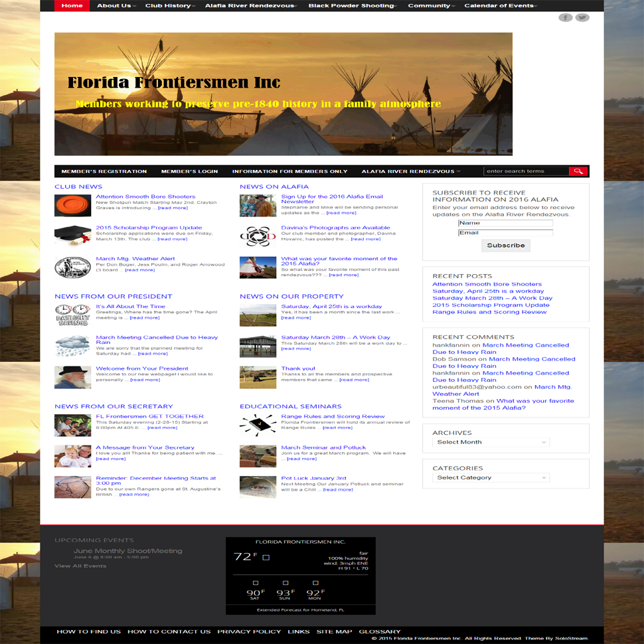Open the president's portrait thumbnail

coord(72,378)
